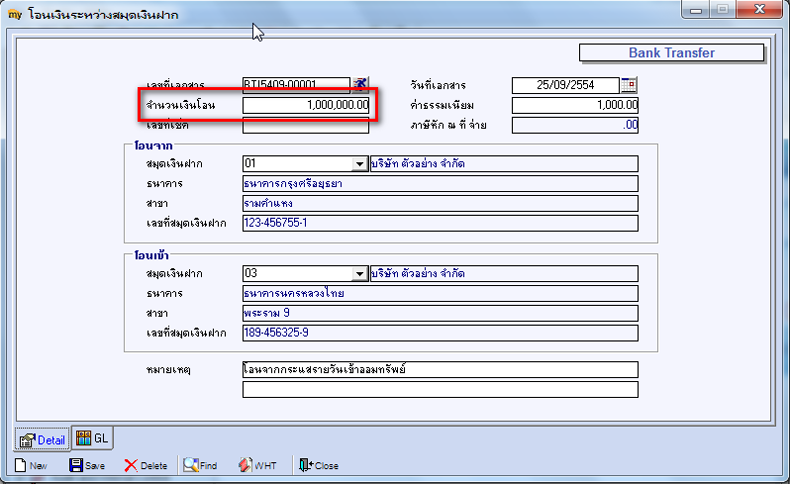Click the cheque number empty field
The image size is (790, 484).
click(306, 126)
